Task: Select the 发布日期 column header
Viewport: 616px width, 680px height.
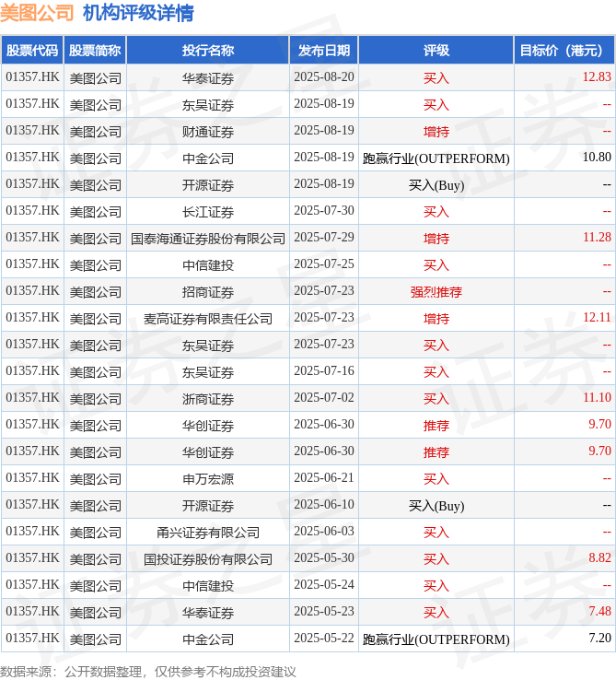Action: coord(324,51)
